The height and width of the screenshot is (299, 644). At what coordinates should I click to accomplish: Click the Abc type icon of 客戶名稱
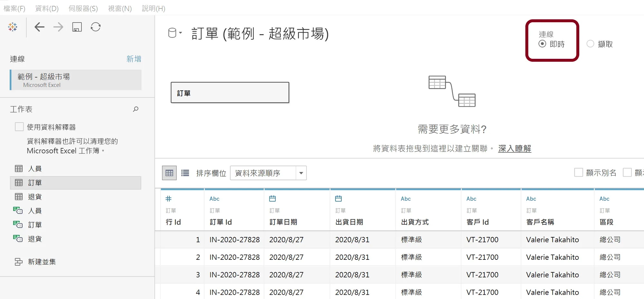pyautogui.click(x=531, y=199)
